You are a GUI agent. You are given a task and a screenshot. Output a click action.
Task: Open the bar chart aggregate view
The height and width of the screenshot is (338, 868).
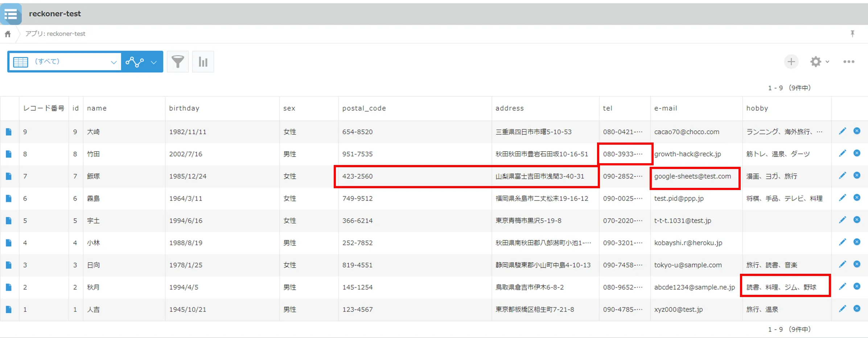[203, 62]
